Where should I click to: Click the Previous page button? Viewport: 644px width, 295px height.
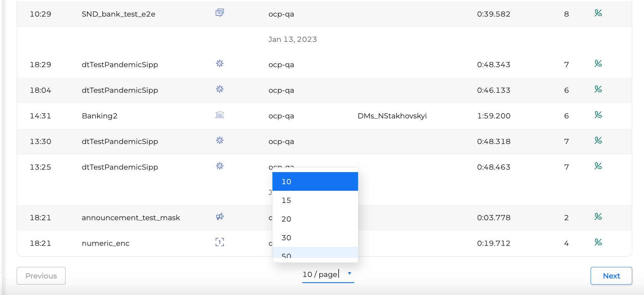[x=41, y=276]
